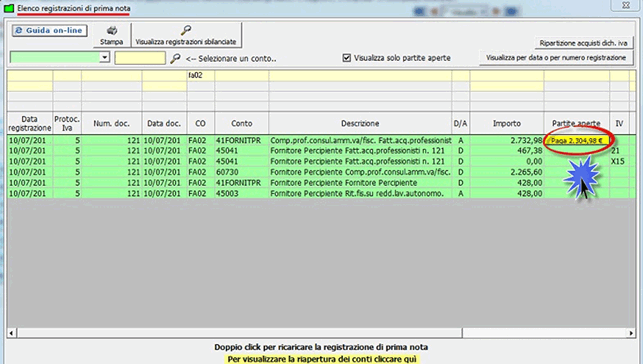Click Per visualizzare la riapertura dei conti cliccare qui
The image size is (643, 364).
pyautogui.click(x=322, y=359)
